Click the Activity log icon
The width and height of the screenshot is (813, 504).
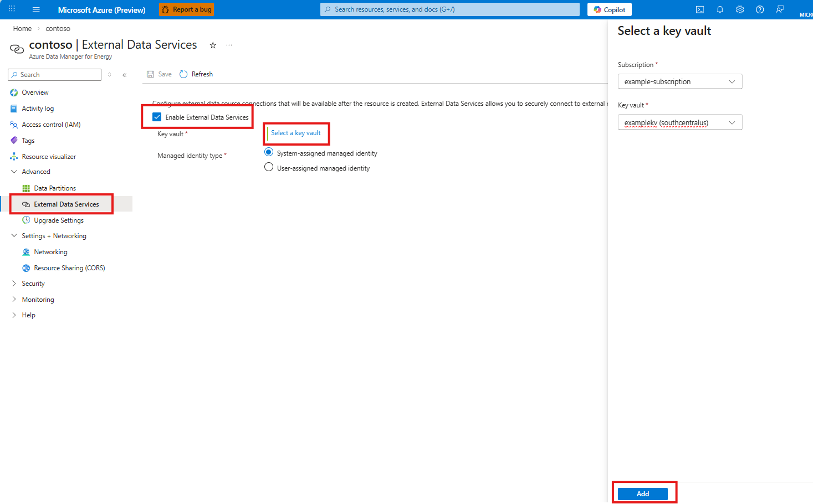pyautogui.click(x=14, y=109)
